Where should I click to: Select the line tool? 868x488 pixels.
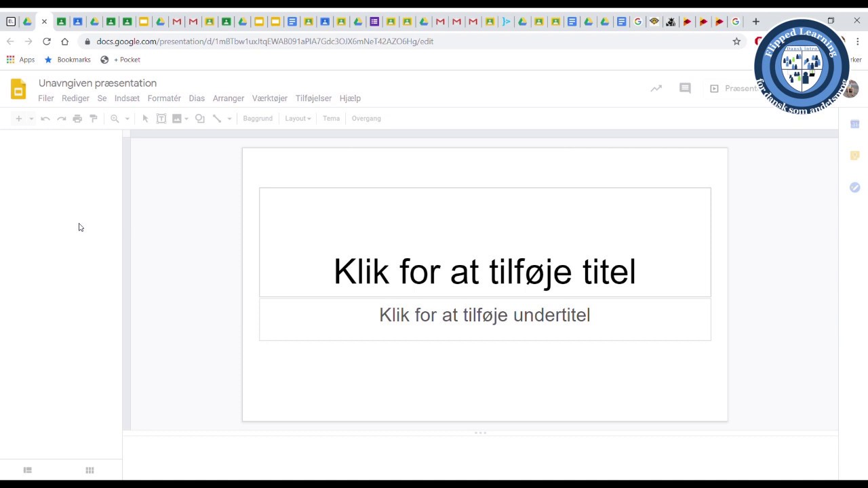[217, 119]
